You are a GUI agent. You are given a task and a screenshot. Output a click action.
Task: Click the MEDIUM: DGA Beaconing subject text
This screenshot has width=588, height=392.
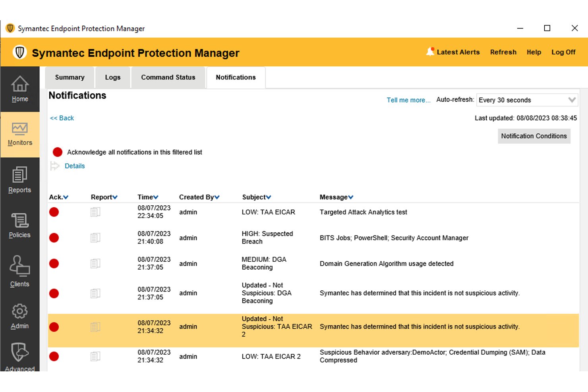tap(264, 263)
